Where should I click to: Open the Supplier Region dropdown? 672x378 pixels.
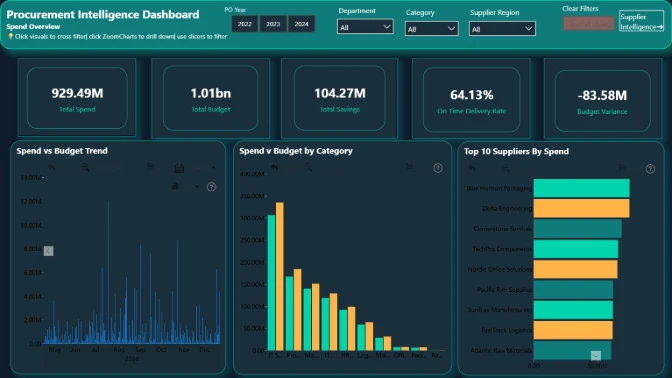[502, 29]
